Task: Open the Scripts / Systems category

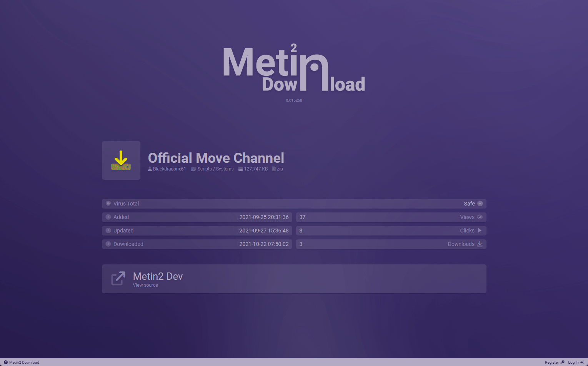Action: (216, 169)
